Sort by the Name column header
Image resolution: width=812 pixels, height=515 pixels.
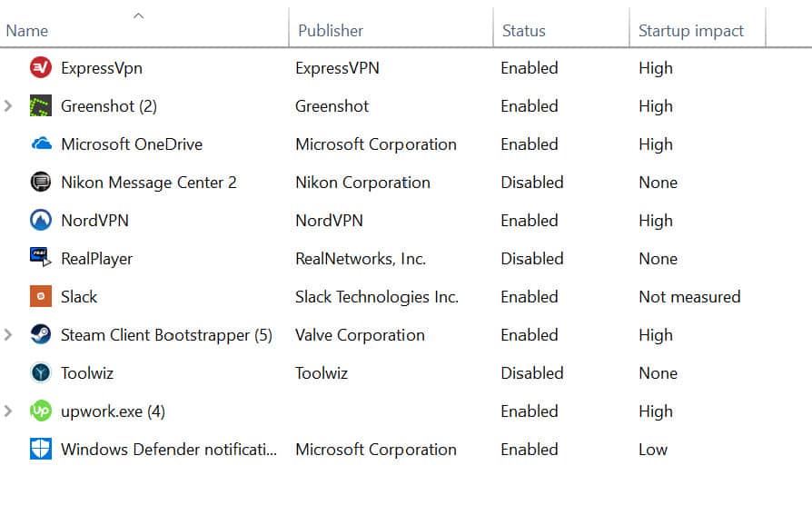[27, 31]
